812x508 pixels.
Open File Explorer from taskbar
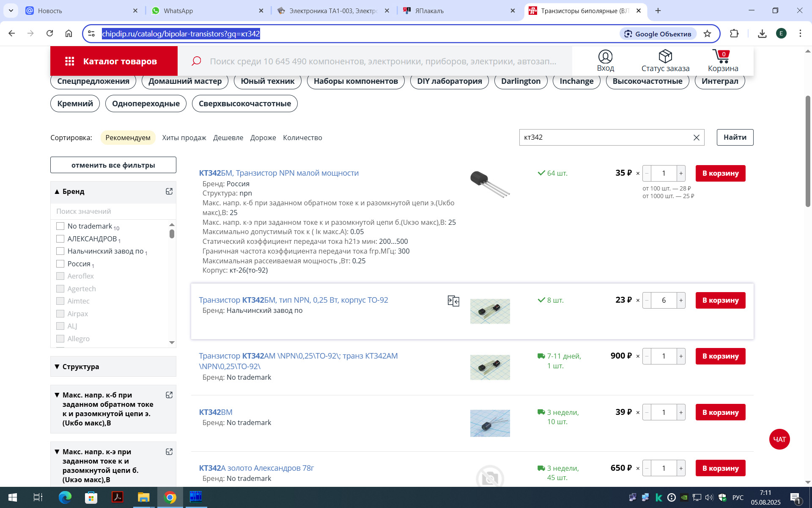point(144,497)
